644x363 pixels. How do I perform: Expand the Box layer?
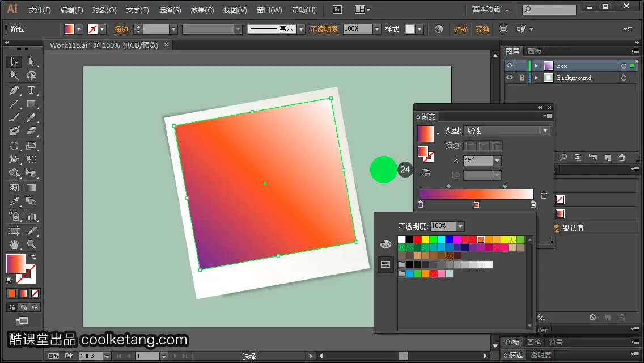[536, 66]
